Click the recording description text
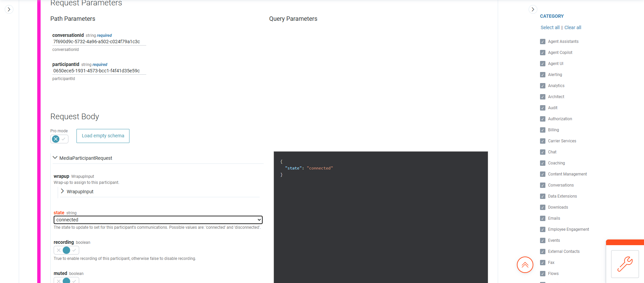 click(x=125, y=259)
